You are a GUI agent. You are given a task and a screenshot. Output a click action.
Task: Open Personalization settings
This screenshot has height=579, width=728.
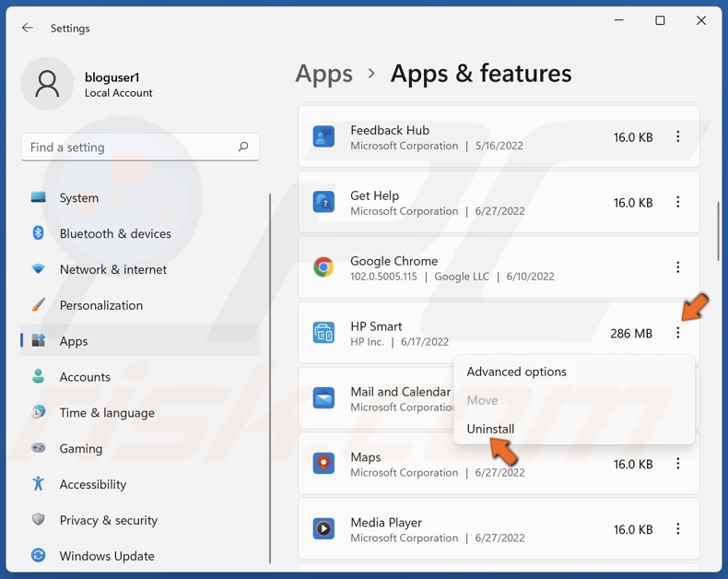coord(140,305)
